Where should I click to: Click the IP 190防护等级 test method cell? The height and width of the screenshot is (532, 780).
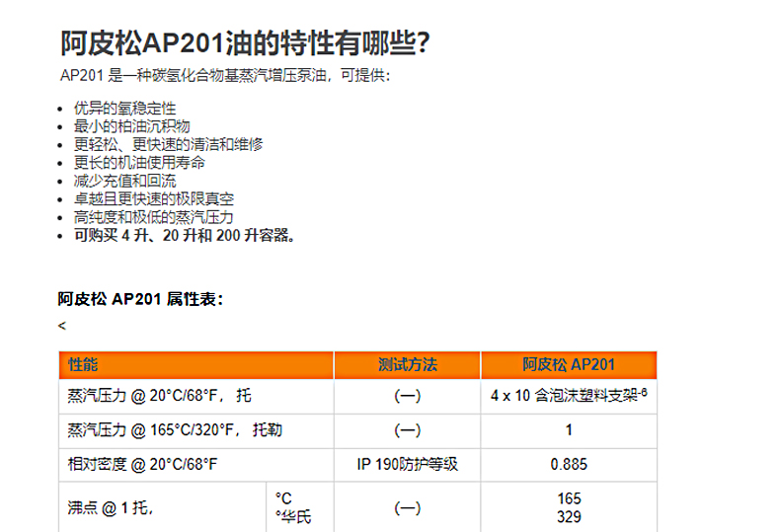coord(407,464)
